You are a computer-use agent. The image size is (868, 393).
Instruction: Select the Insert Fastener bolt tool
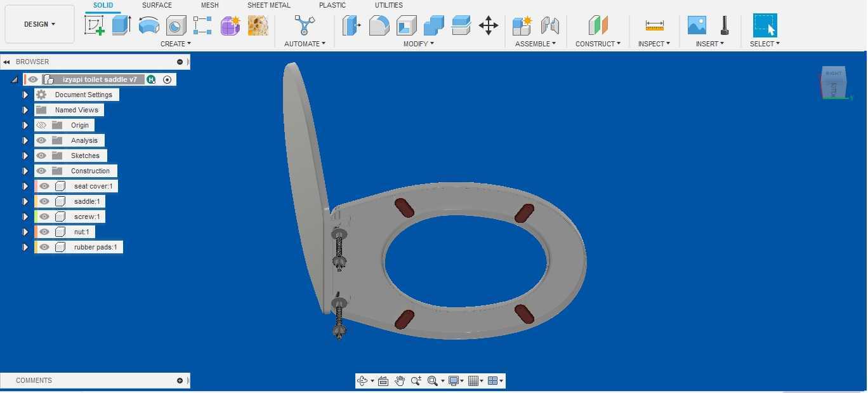coord(724,25)
